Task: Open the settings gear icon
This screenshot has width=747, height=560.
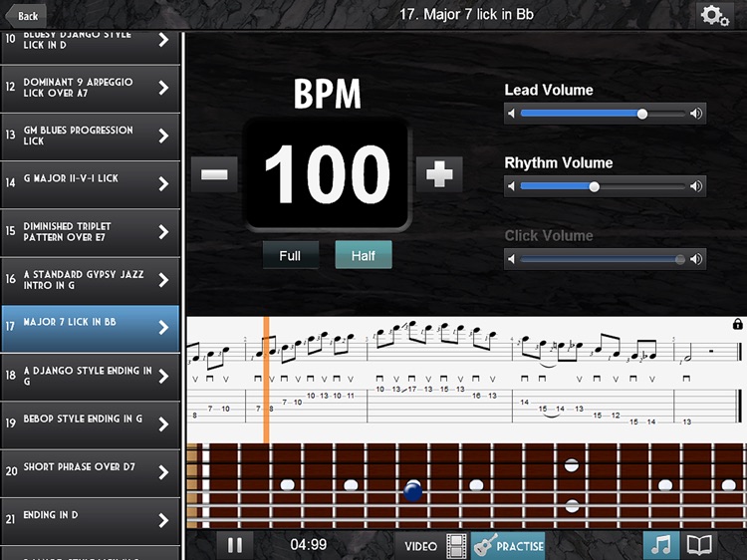Action: (714, 16)
